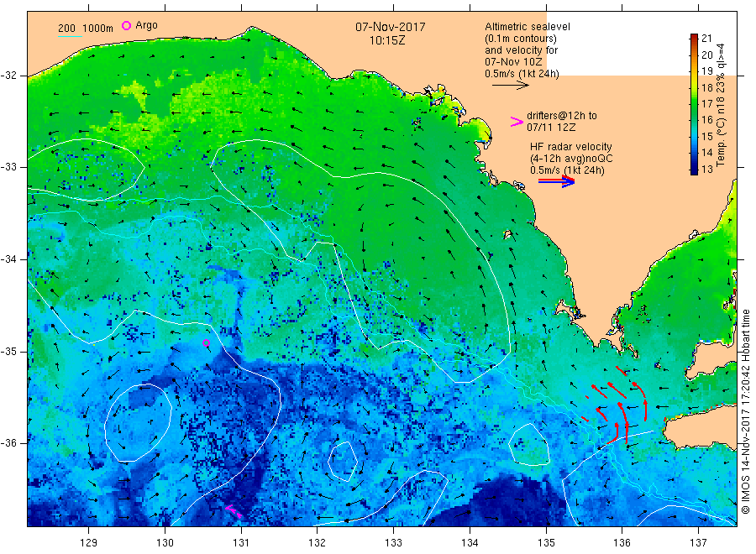Click the temperature color bar

pos(694,104)
